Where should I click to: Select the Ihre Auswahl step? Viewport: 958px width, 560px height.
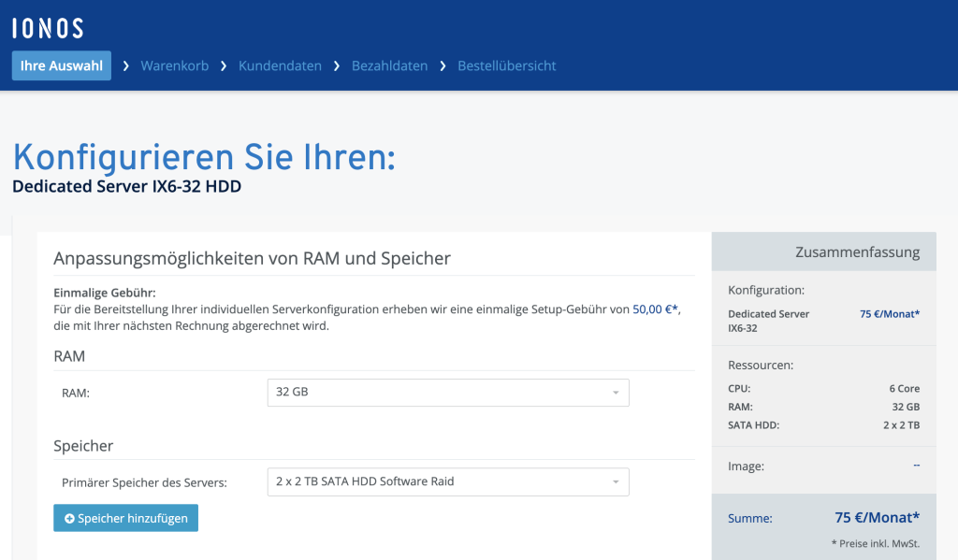point(61,65)
